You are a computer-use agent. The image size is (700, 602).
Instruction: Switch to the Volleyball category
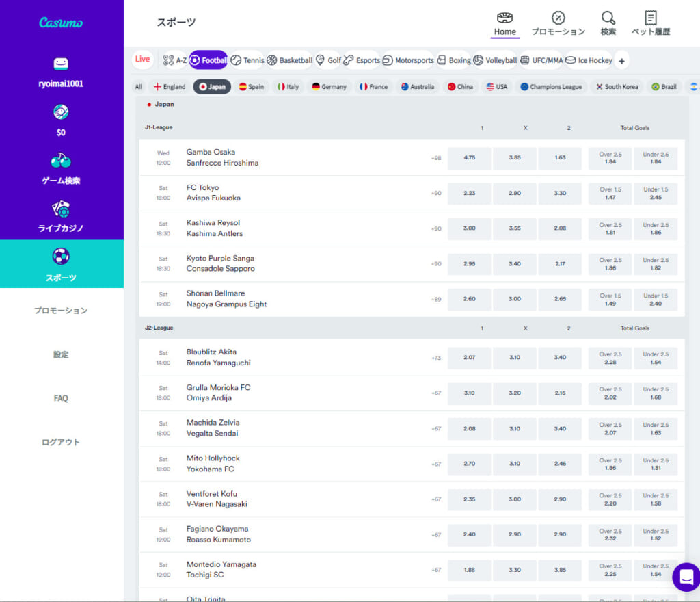pyautogui.click(x=495, y=60)
